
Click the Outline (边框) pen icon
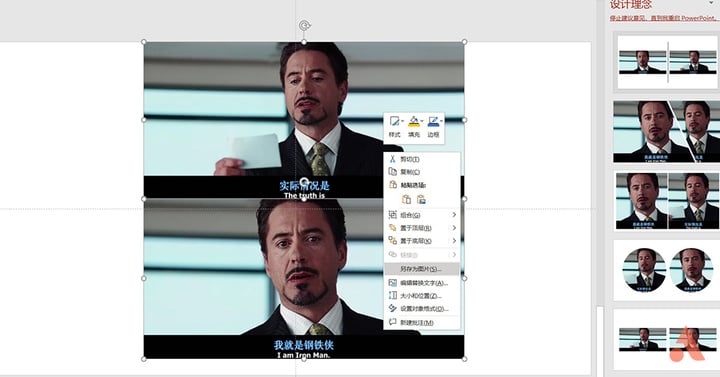[x=433, y=121]
